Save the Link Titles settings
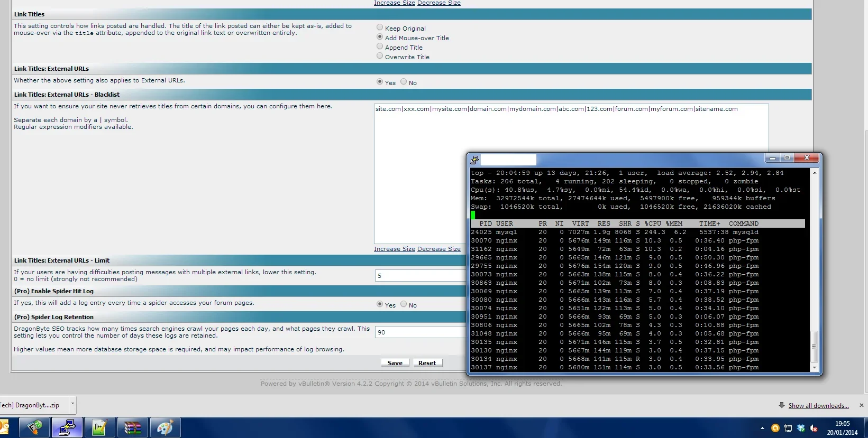The height and width of the screenshot is (438, 868). (395, 363)
